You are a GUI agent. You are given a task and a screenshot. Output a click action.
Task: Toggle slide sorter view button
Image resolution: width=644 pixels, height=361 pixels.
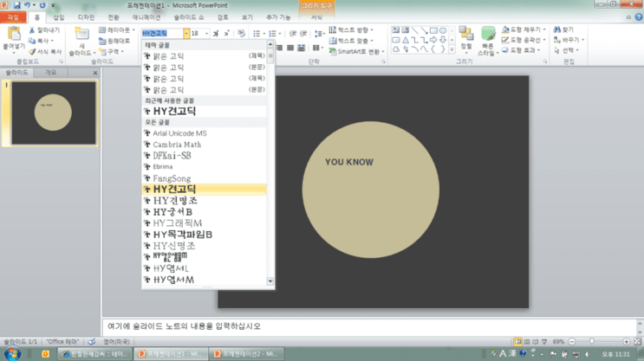tap(526, 341)
